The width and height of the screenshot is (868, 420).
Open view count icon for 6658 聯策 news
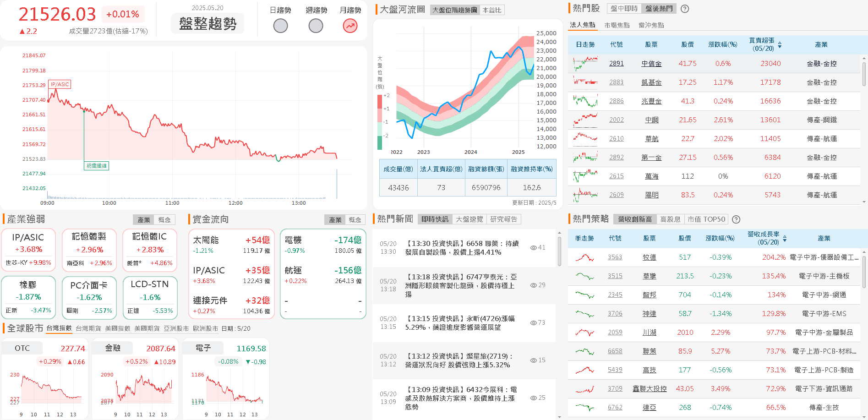click(x=534, y=248)
